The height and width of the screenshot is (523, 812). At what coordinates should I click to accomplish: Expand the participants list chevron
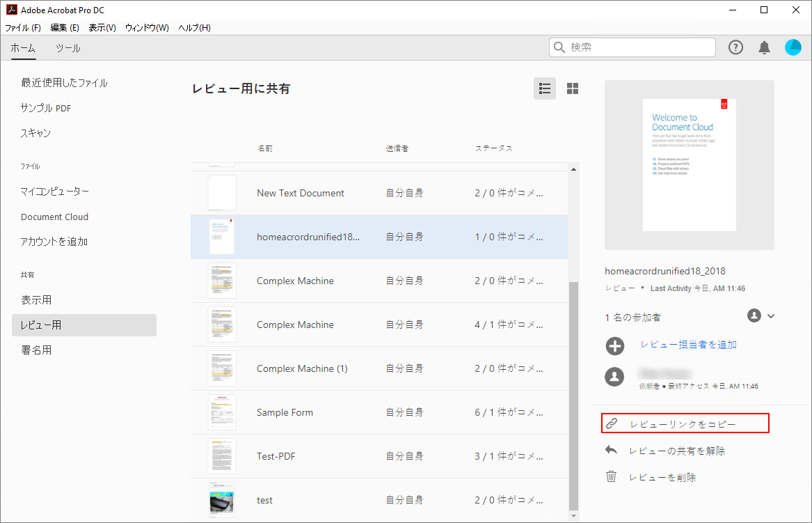(771, 315)
